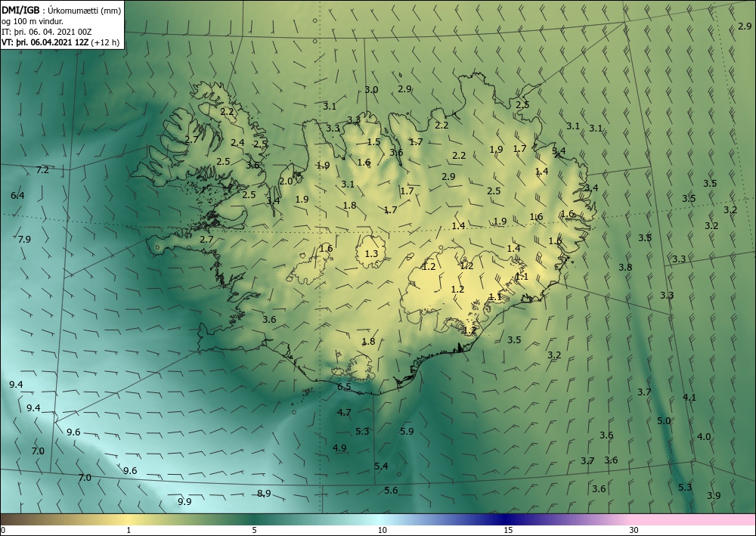
Task: Click the 7.9 value on the map
Action: point(24,239)
